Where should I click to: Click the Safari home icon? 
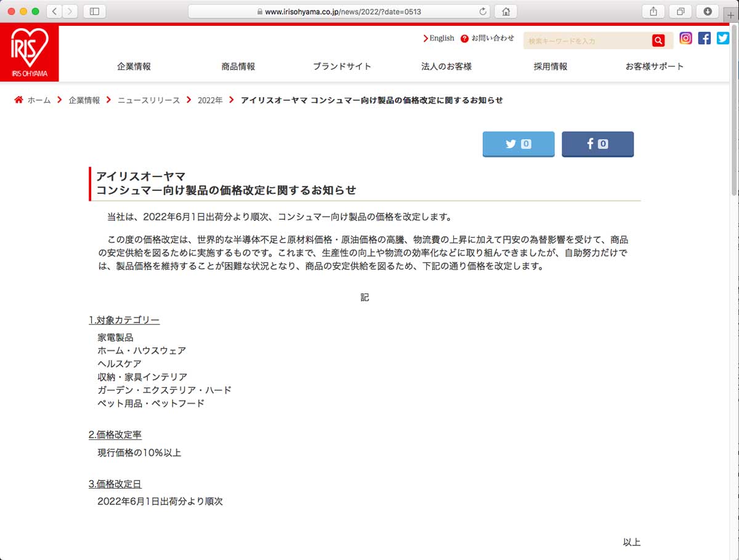point(506,12)
